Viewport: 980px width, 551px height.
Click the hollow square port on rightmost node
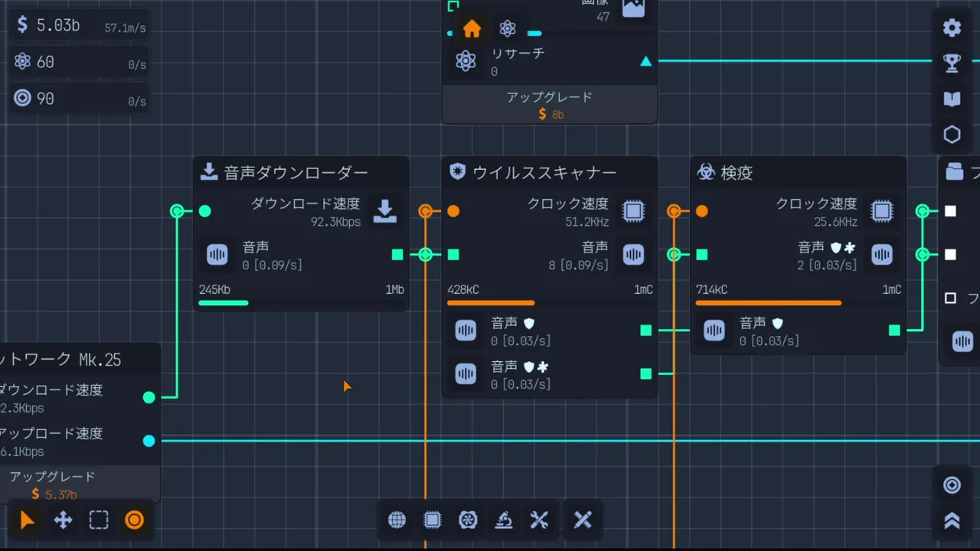coord(950,298)
